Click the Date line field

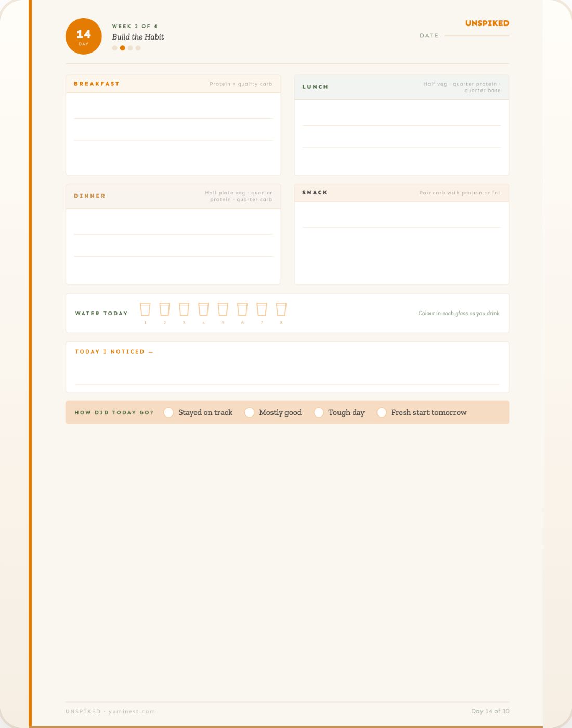pyautogui.click(x=477, y=36)
